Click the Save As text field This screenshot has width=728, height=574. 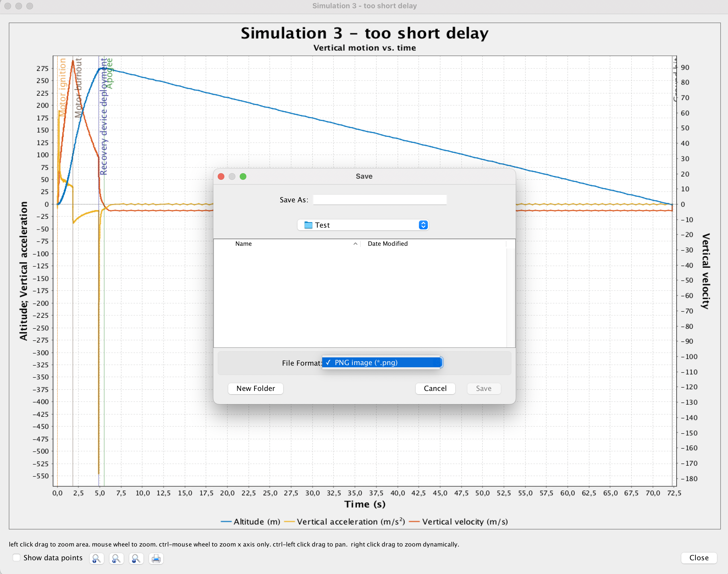pos(380,199)
